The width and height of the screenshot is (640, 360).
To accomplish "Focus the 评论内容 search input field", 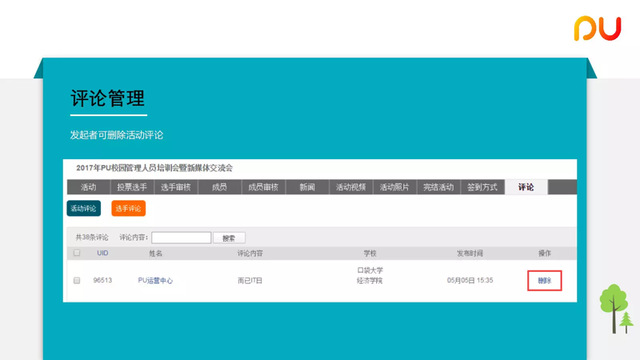I will 181,238.
